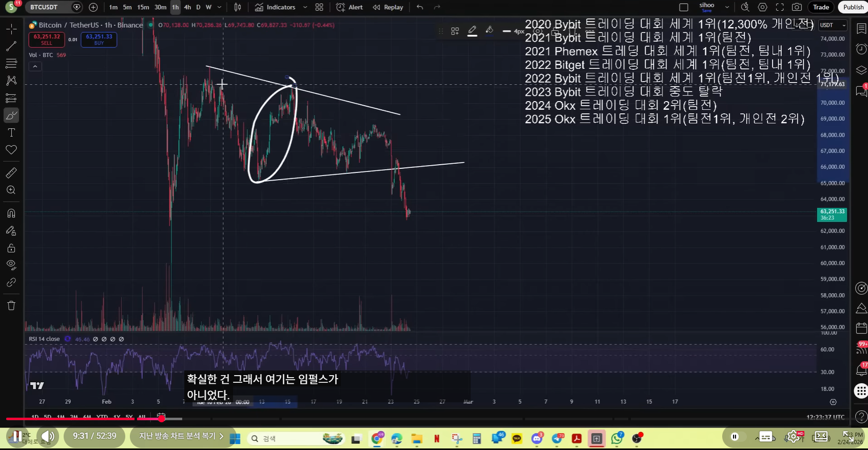Viewport: 868px width, 450px height.
Task: Add a symbol with the plus compare icon
Action: (93, 7)
